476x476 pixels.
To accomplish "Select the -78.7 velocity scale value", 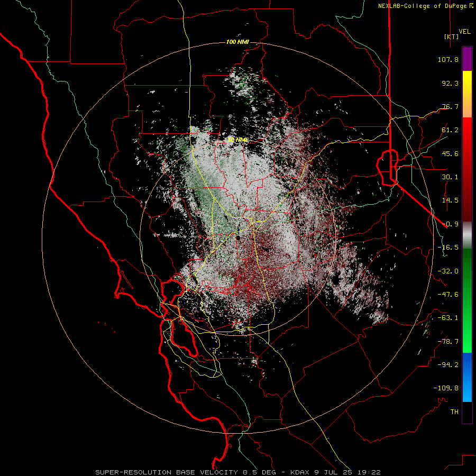I will [x=448, y=342].
